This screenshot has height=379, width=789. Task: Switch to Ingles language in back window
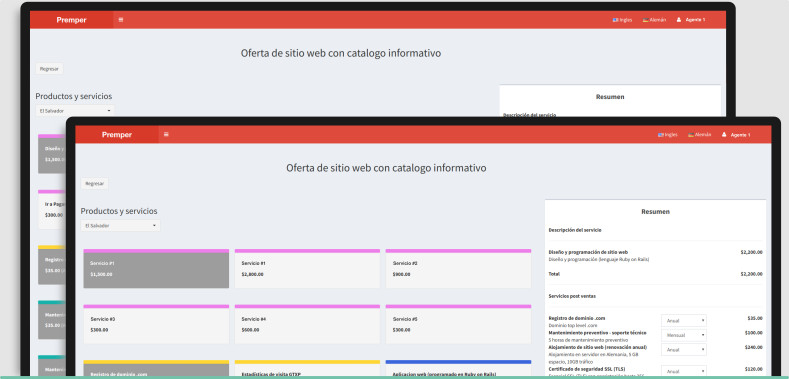[x=622, y=20]
